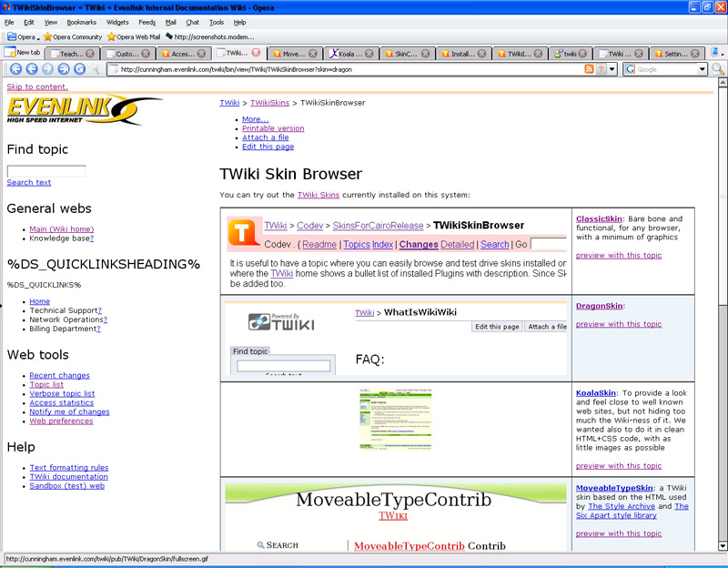Open the Widgets menu
The height and width of the screenshot is (568, 728).
tap(117, 22)
